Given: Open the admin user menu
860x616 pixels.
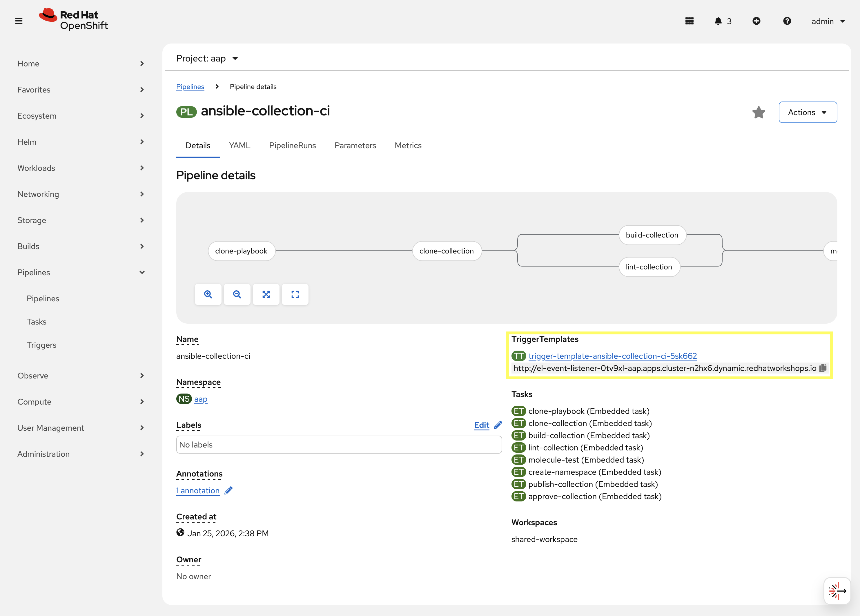Looking at the screenshot, I should pos(828,21).
